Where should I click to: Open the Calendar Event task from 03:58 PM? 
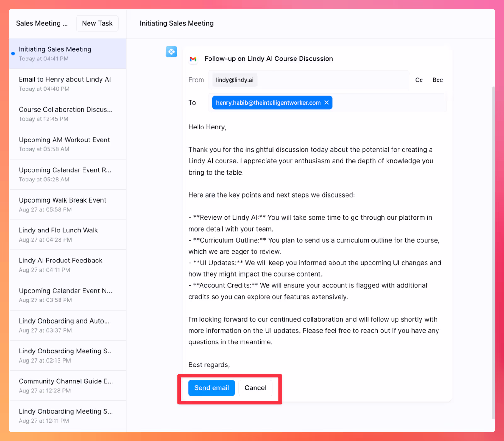click(68, 295)
